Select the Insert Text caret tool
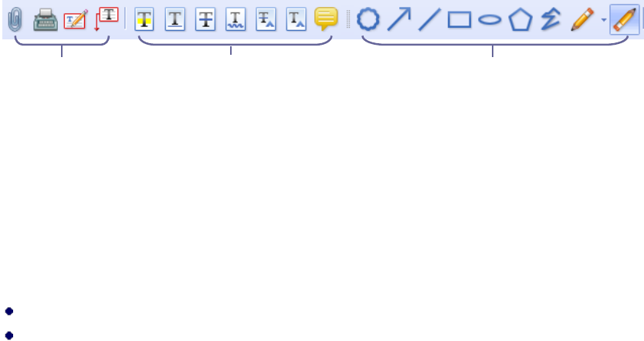The width and height of the screenshot is (644, 341). [x=296, y=19]
